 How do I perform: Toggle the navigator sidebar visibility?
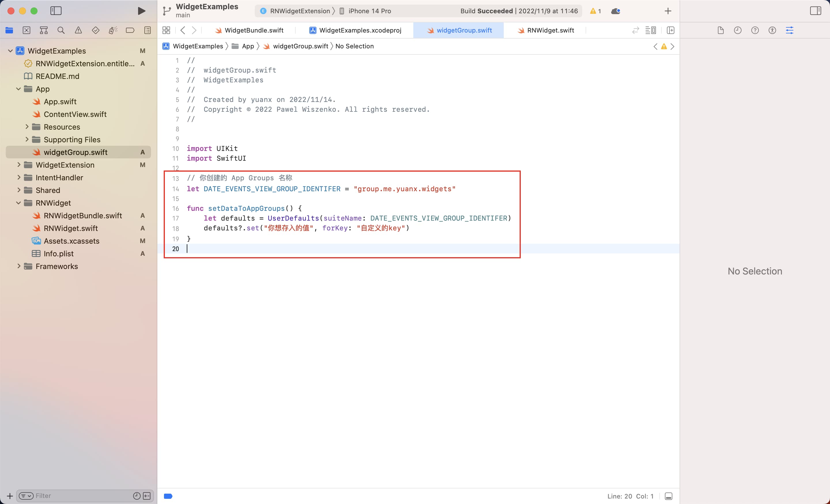tap(56, 11)
